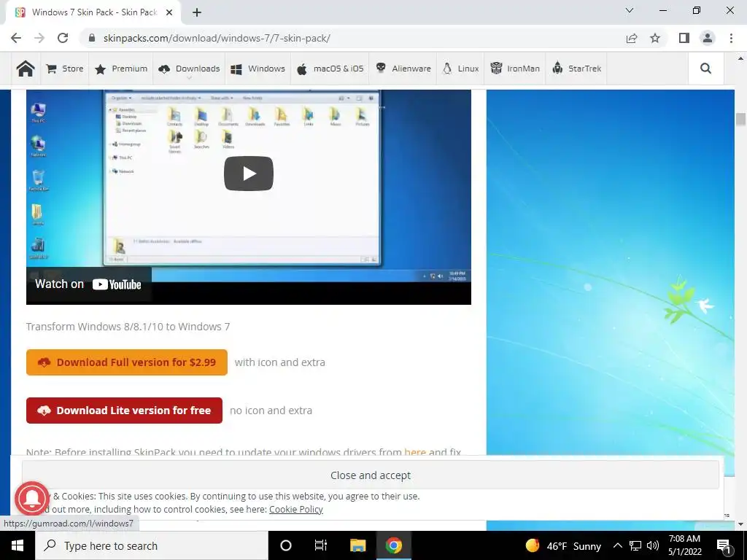Screen dimensions: 747x560
Task: Open File Explorer from taskbar
Action: tap(357, 545)
